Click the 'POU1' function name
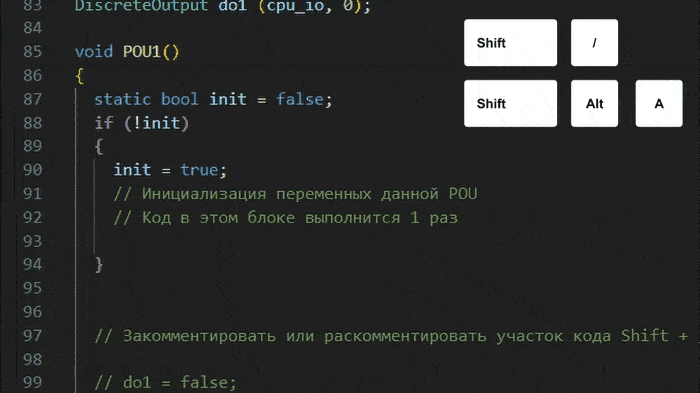Screen dimensions: 700x393 point(142,52)
